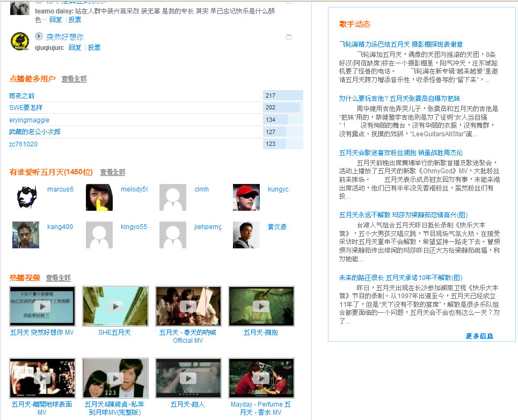Viewport: 518px width, 420px height.
Task: Click the 回复 link under qiuqiujun
Action: click(x=75, y=48)
